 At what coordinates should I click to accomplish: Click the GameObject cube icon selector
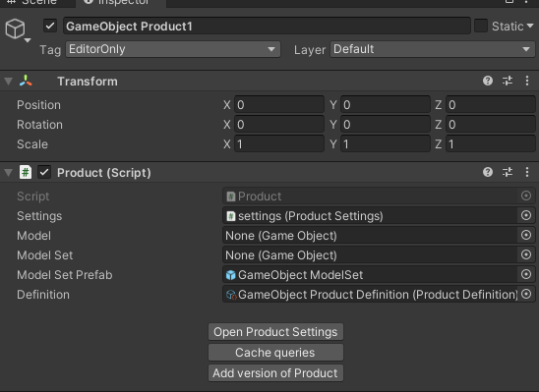(x=17, y=30)
